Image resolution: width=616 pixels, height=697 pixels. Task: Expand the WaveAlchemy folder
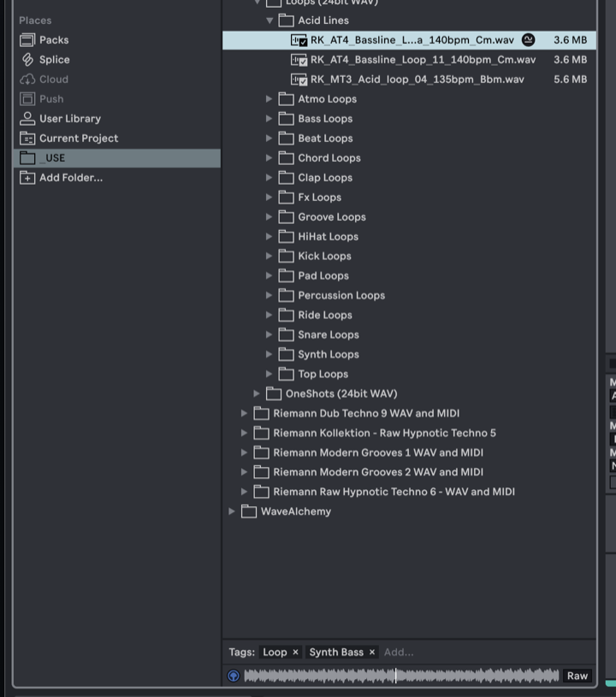231,511
